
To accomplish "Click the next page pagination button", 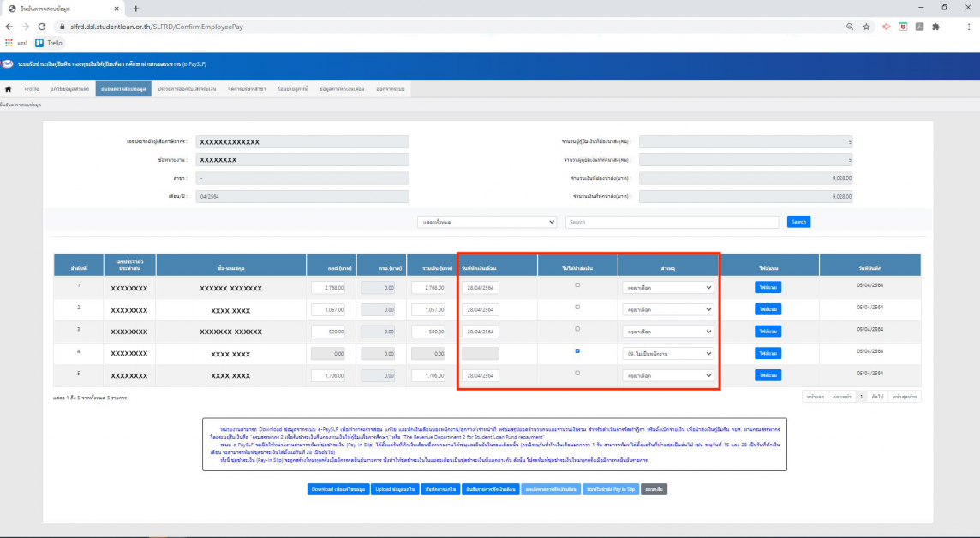I will tap(877, 397).
